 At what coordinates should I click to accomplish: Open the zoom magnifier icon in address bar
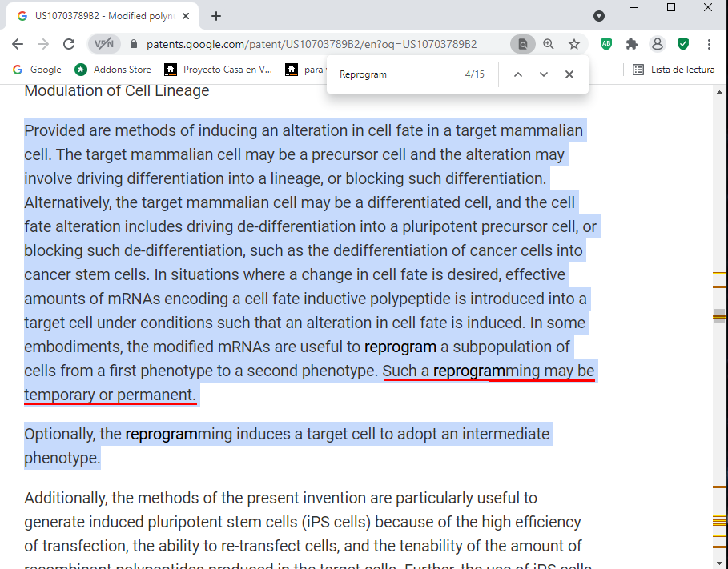(549, 45)
